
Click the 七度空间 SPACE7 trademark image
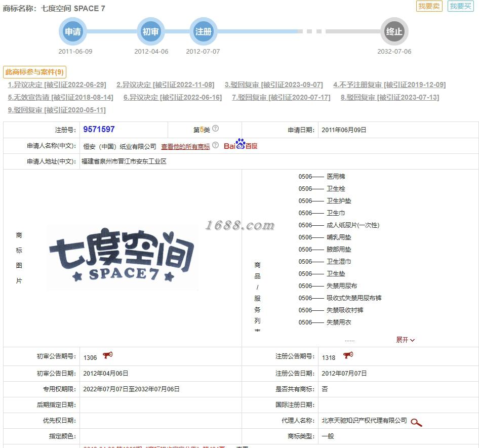pos(122,257)
